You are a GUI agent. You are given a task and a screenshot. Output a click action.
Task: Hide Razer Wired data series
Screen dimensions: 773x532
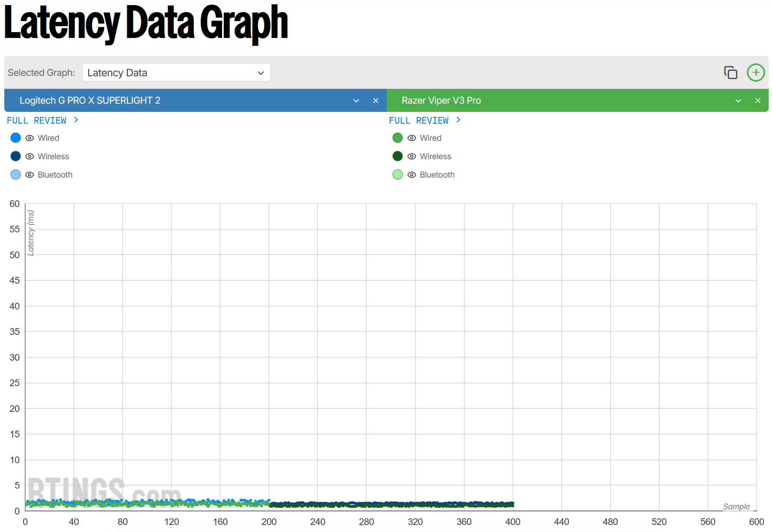coord(411,138)
